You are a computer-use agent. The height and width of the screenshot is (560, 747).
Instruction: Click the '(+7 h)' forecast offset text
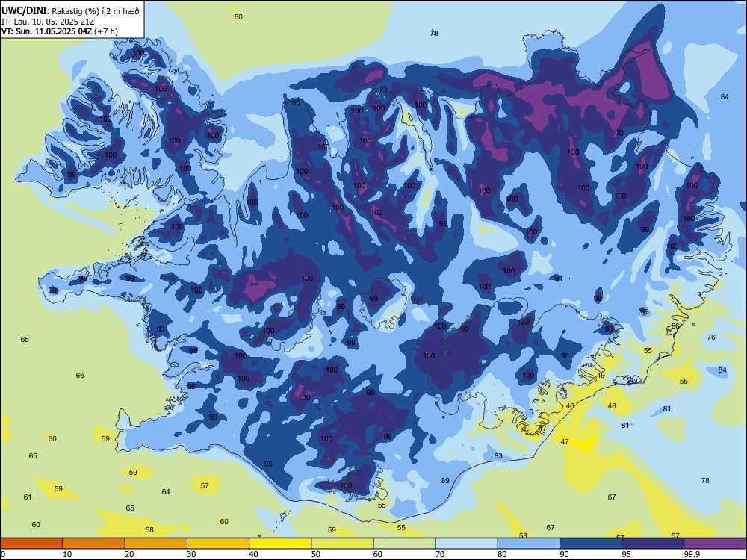click(x=106, y=31)
